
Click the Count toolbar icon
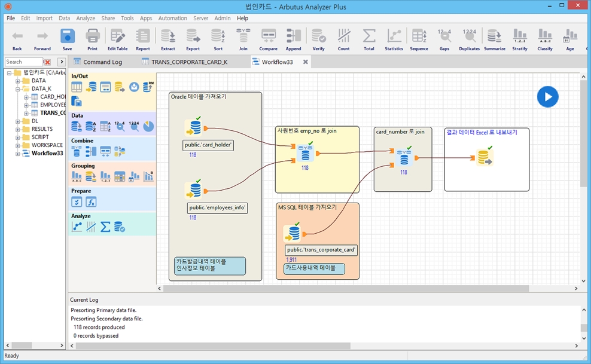click(x=344, y=36)
